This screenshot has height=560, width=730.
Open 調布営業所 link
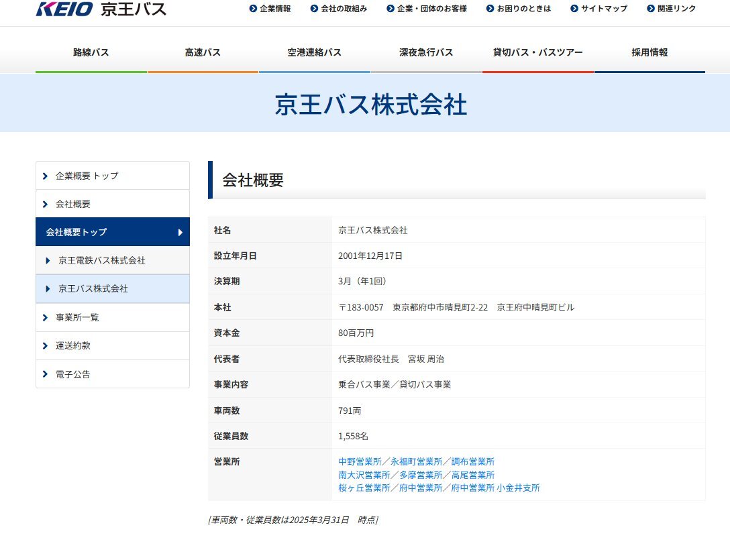tap(473, 461)
